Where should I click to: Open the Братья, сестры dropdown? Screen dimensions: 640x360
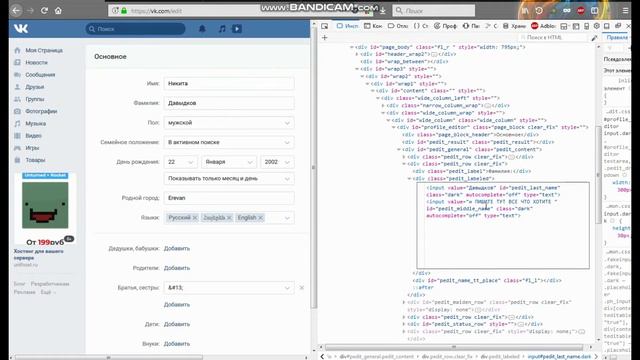(x=229, y=288)
